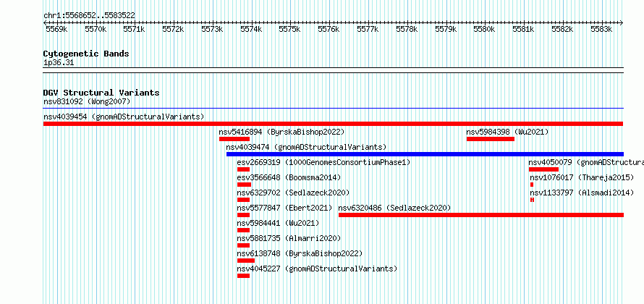Image resolution: width=644 pixels, height=304 pixels.
Task: Click the 1p36.31 cytogenetic band bar
Action: pos(334,69)
